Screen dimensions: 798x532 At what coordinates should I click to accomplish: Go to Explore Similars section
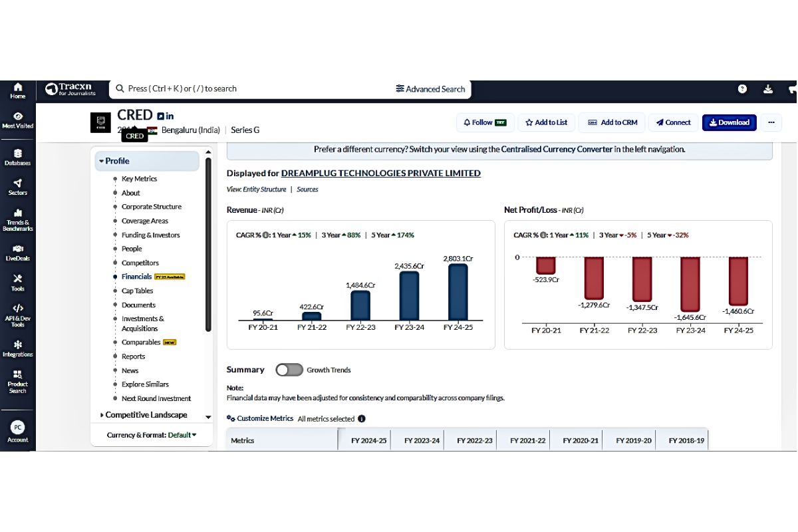(145, 384)
